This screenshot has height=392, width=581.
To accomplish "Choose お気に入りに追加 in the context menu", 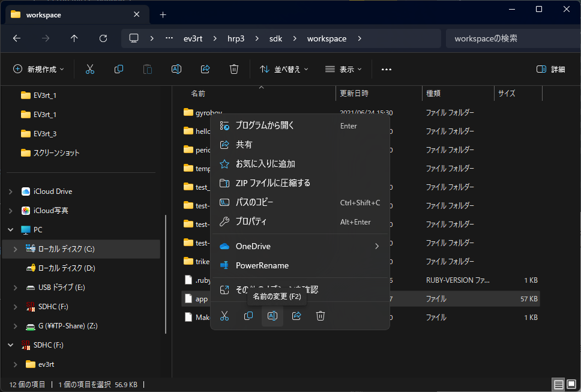I will point(300,164).
